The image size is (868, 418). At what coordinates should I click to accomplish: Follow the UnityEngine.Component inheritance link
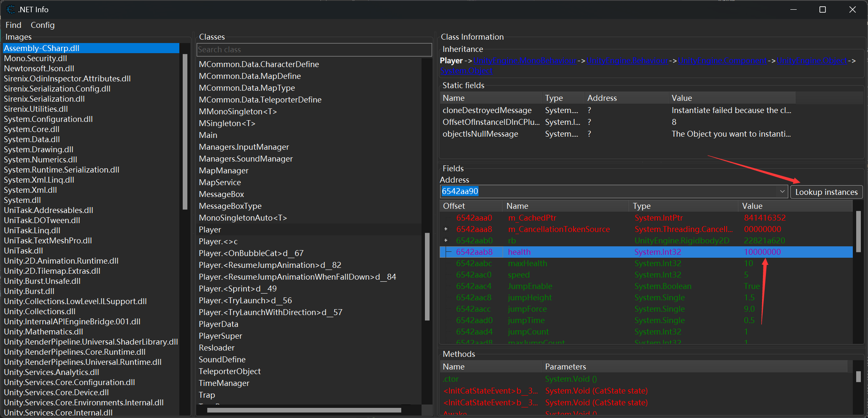click(722, 61)
